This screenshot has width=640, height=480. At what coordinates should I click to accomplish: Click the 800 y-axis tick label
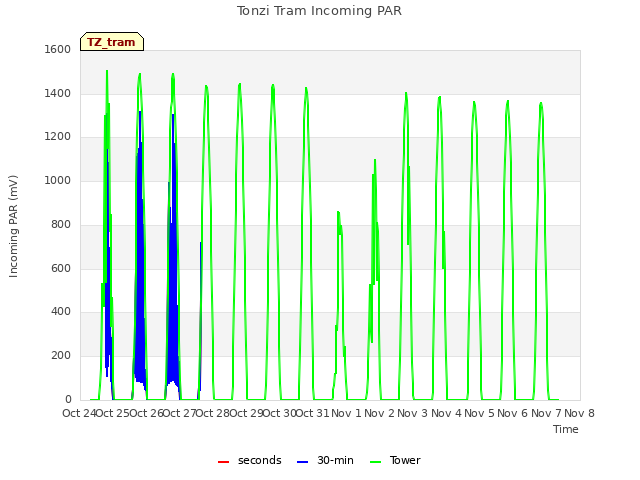click(61, 224)
